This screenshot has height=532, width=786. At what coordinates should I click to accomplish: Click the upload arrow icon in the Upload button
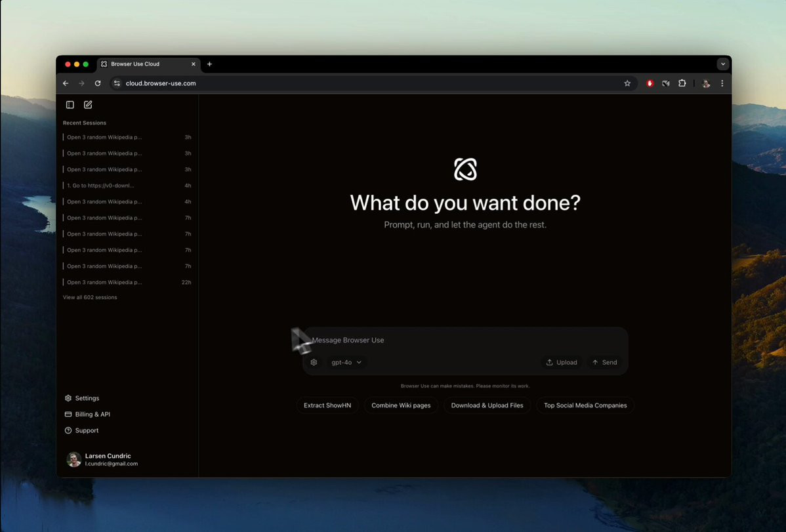click(549, 362)
